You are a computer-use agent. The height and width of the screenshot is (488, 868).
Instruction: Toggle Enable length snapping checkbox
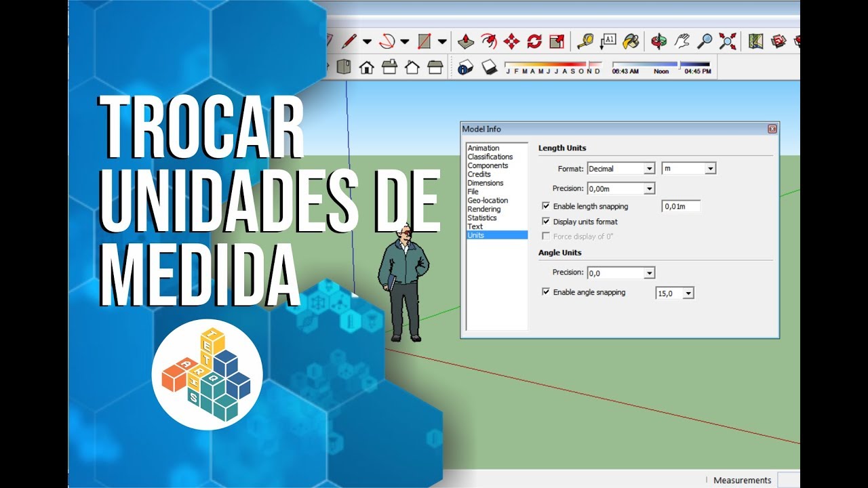pos(546,206)
